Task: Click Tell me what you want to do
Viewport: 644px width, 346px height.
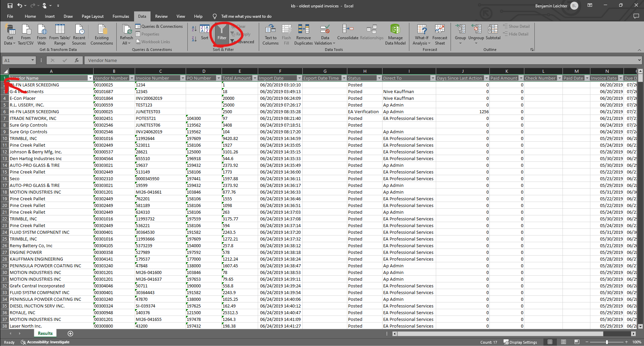Action: pos(246,16)
